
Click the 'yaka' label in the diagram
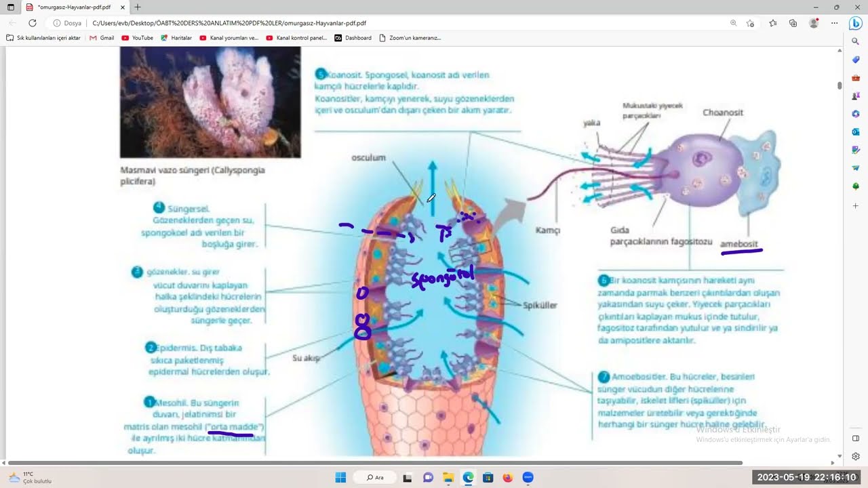[592, 123]
